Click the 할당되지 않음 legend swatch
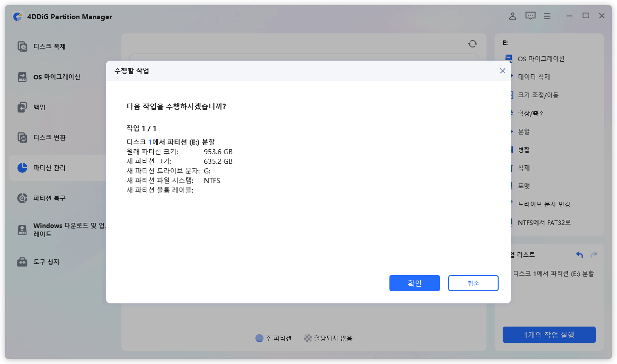 point(307,338)
